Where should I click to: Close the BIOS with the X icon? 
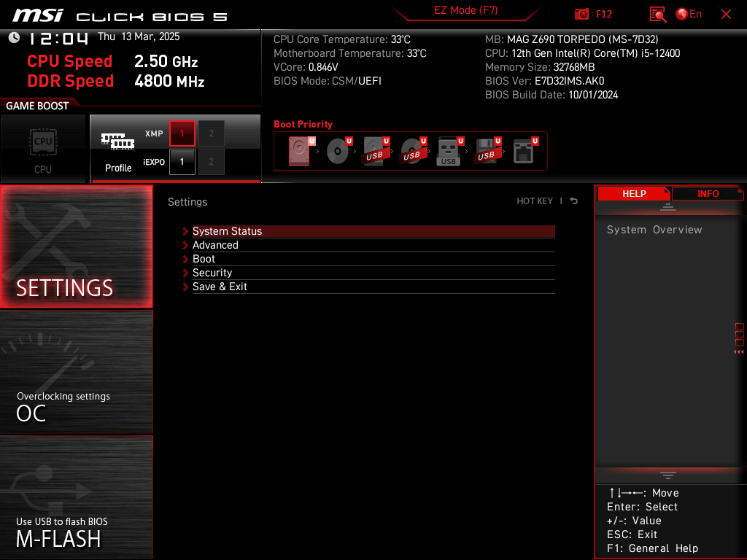click(726, 15)
